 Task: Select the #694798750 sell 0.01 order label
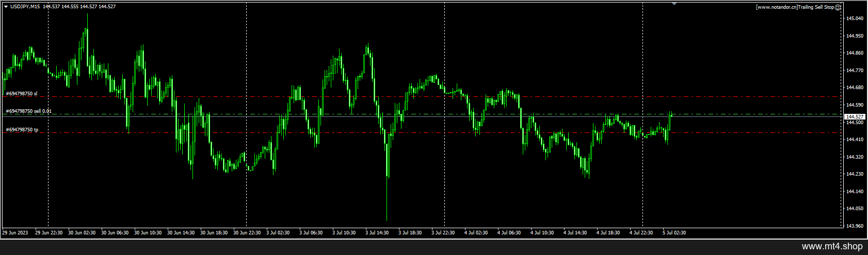coord(28,111)
